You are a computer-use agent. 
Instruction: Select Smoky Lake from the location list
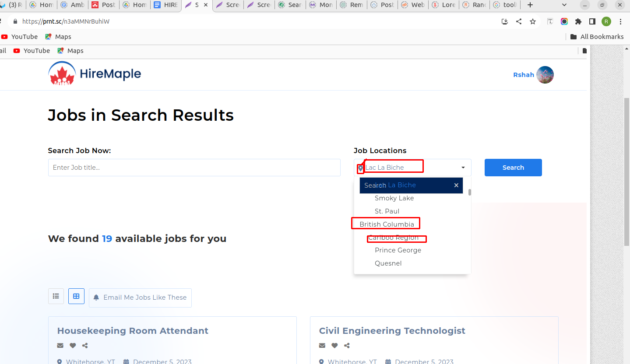tap(394, 198)
